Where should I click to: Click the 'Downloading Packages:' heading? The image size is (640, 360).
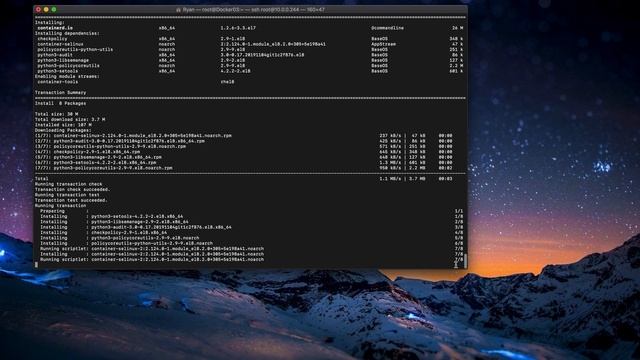(63, 130)
